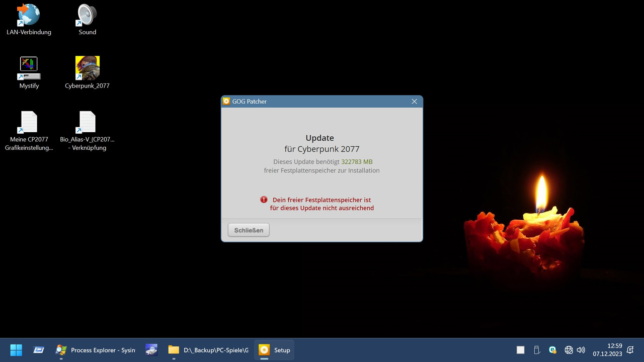This screenshot has height=362, width=644.
Task: Switch to the Setup taskbar item
Action: (274, 350)
